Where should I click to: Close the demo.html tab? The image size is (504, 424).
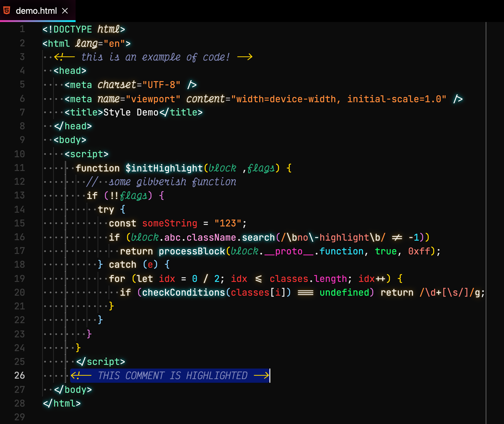[x=65, y=11]
